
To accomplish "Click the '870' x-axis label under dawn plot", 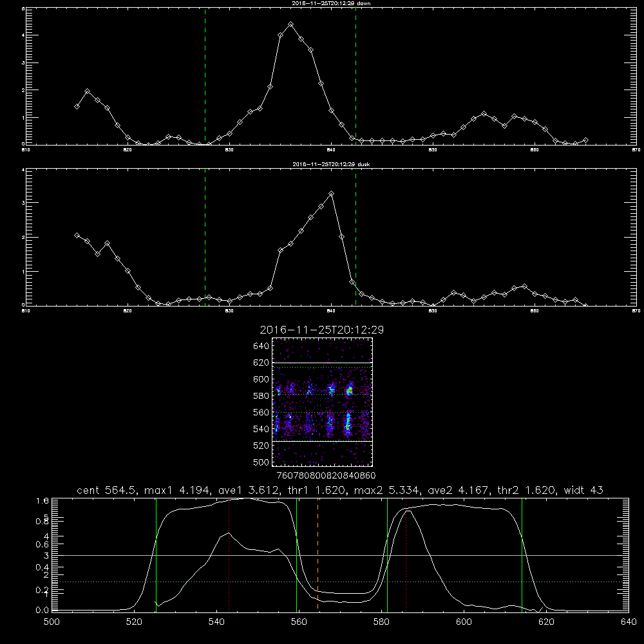I will click(x=636, y=150).
